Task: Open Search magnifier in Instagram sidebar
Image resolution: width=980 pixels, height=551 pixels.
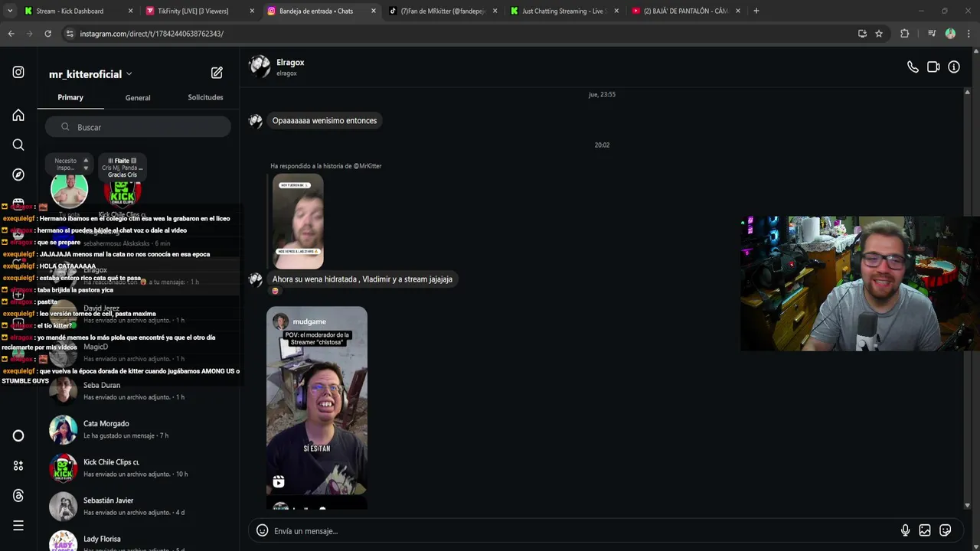Action: click(18, 145)
